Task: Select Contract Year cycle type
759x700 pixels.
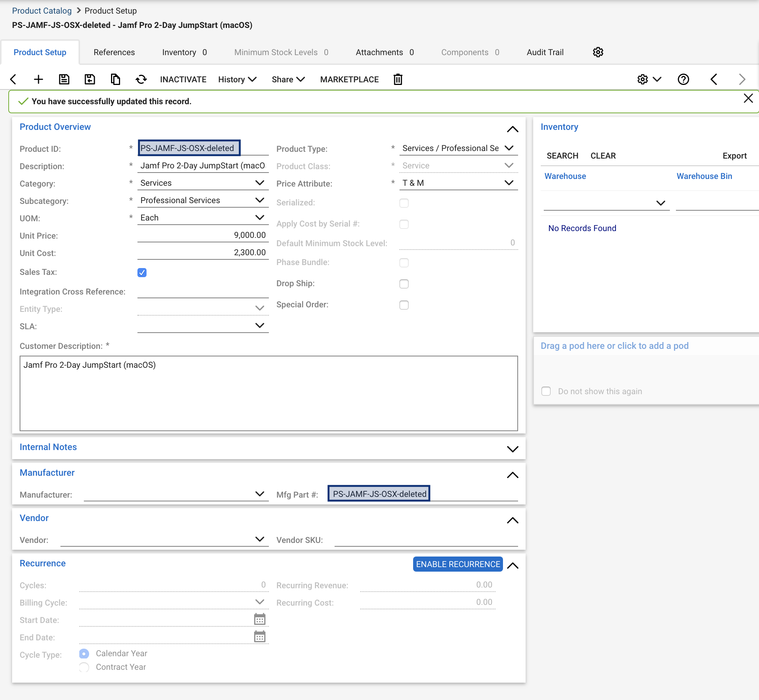Action: point(84,667)
